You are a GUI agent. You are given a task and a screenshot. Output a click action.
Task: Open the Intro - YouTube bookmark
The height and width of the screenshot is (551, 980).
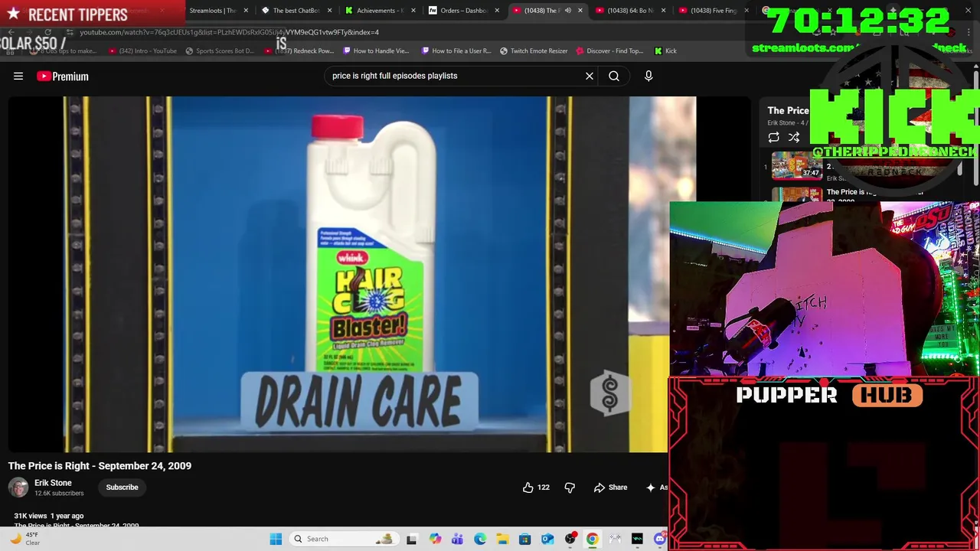coord(142,51)
